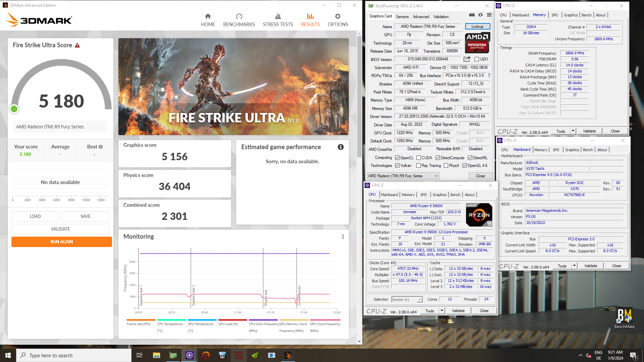644x362 pixels.
Task: Open Estimated game performance info icon
Action: point(340,147)
